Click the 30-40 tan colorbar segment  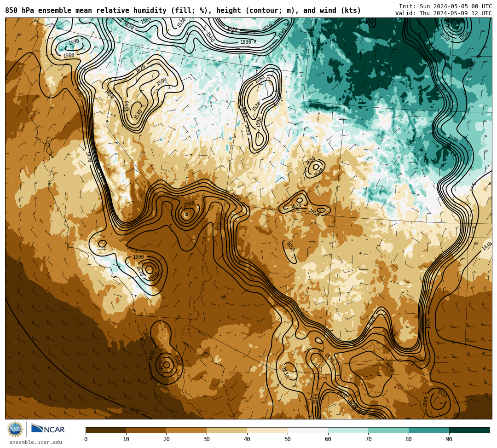pos(227,430)
